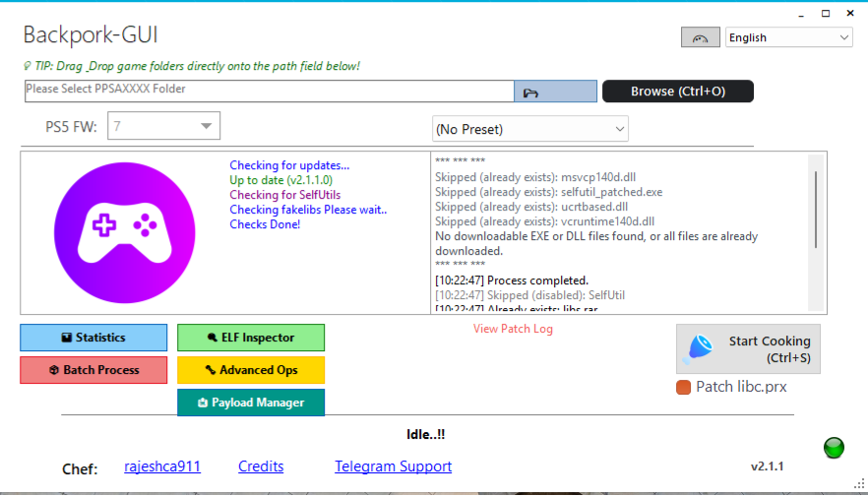Launch the ELF Inspector tool

click(x=251, y=338)
